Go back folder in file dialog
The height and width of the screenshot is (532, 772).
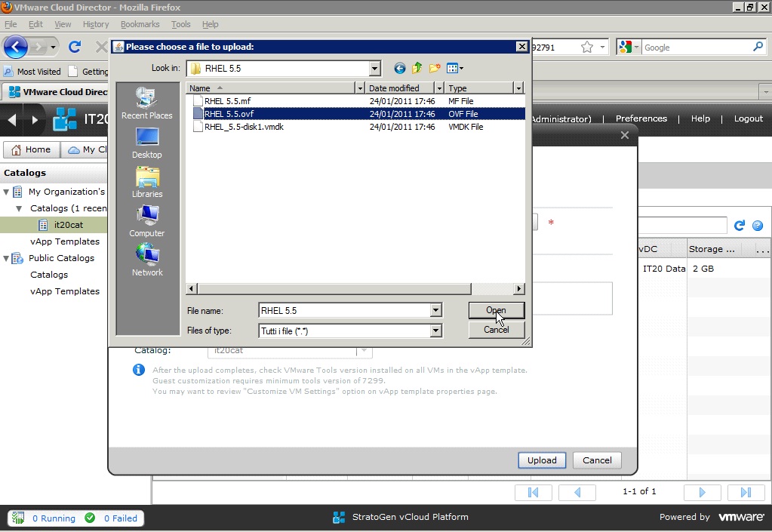(400, 69)
